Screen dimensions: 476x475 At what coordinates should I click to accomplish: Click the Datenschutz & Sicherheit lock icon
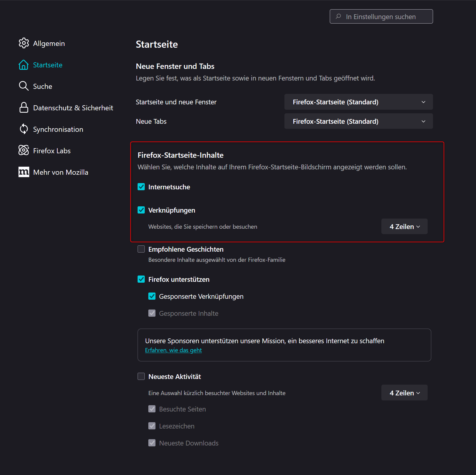24,108
